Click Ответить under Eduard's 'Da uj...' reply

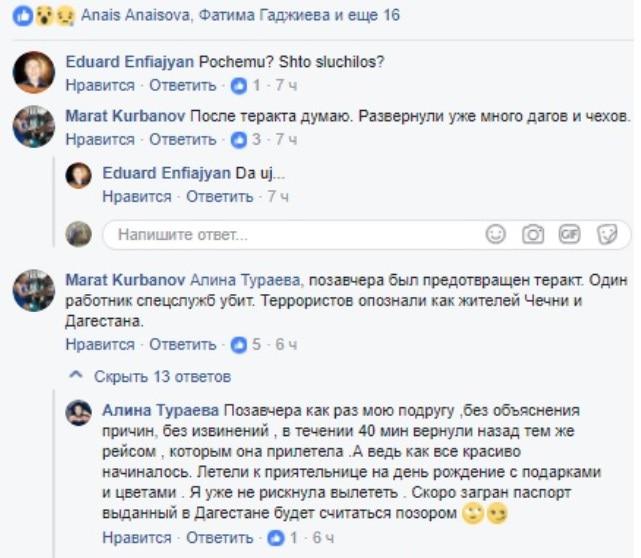point(220,197)
